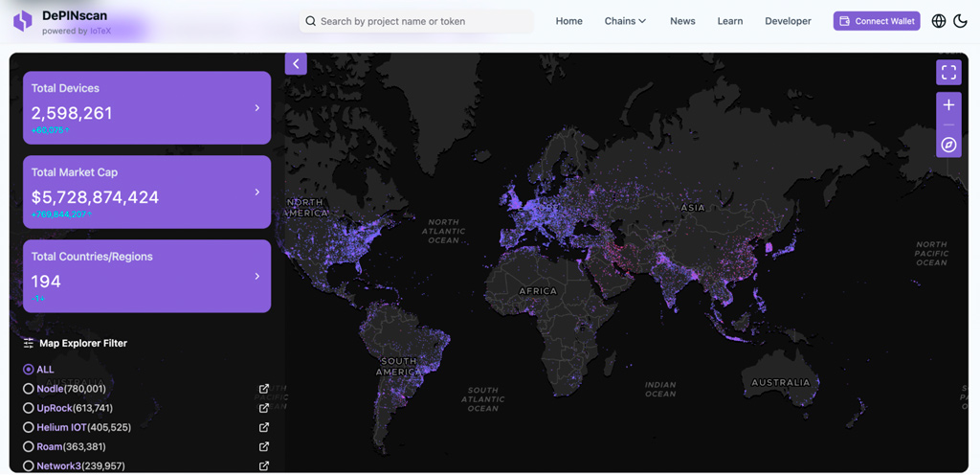Click the Helium IOT project name

pyautogui.click(x=61, y=427)
